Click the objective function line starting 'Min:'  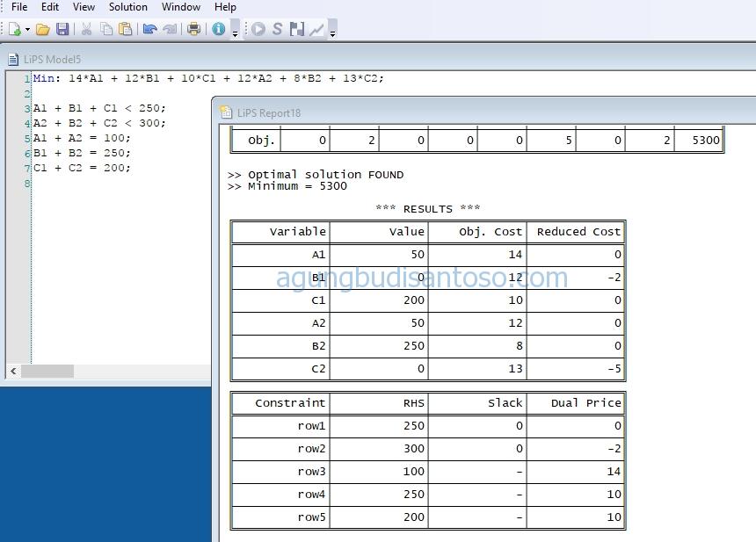pos(208,78)
